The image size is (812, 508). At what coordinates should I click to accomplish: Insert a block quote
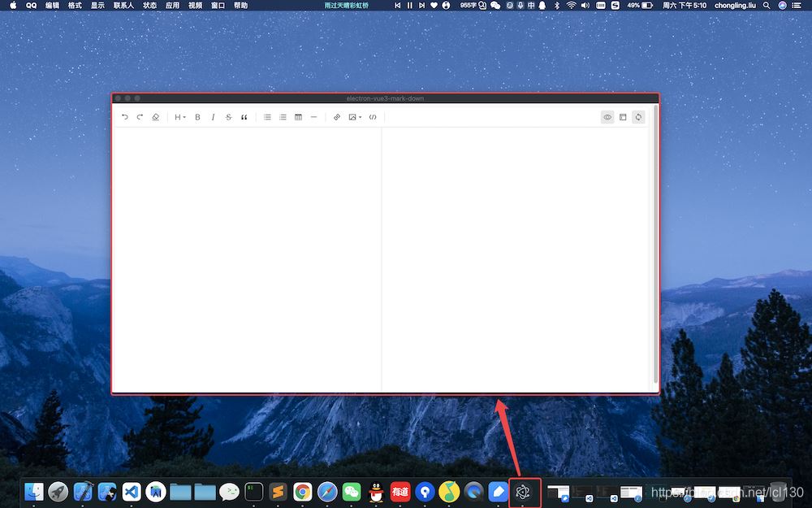point(244,117)
